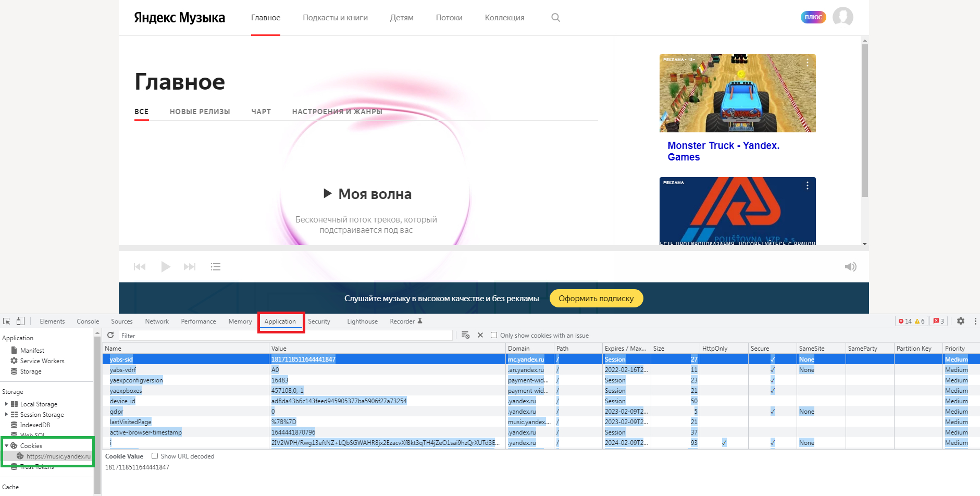Image resolution: width=980 pixels, height=496 pixels.
Task: Start playback with the player's play button
Action: tap(166, 267)
